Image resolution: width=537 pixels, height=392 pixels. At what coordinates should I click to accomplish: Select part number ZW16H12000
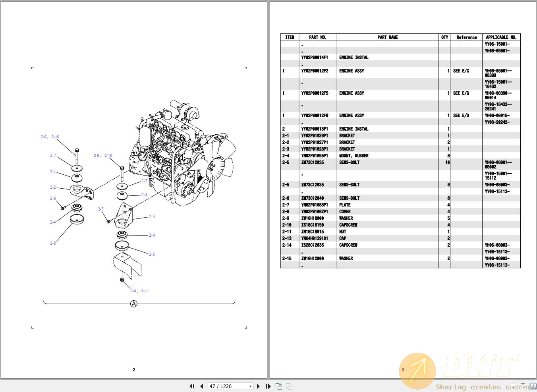point(312,259)
